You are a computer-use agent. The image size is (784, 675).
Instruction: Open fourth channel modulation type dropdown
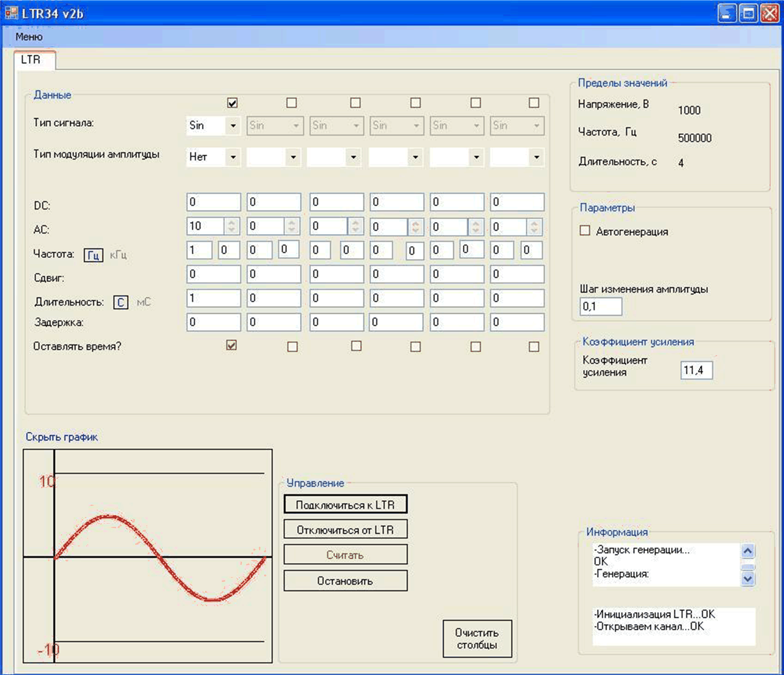(396, 157)
